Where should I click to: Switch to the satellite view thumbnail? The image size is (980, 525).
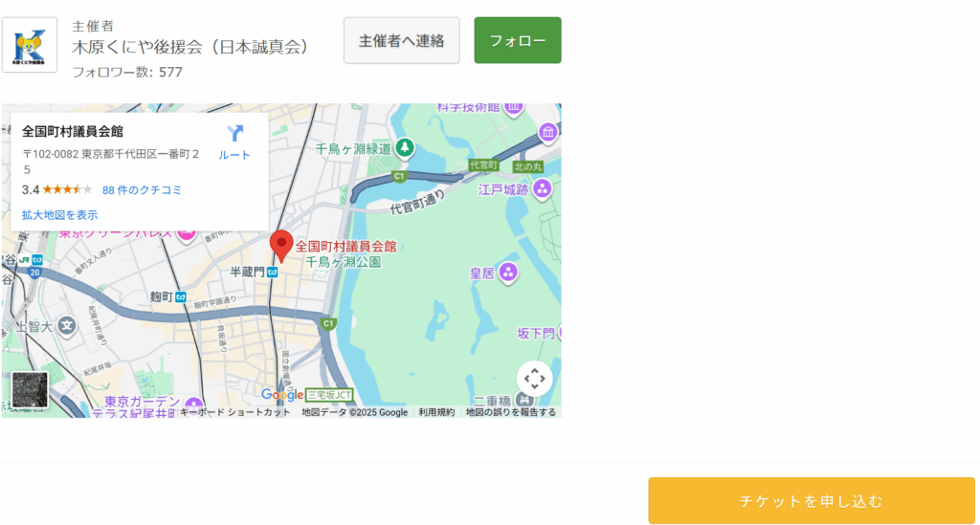pos(30,389)
